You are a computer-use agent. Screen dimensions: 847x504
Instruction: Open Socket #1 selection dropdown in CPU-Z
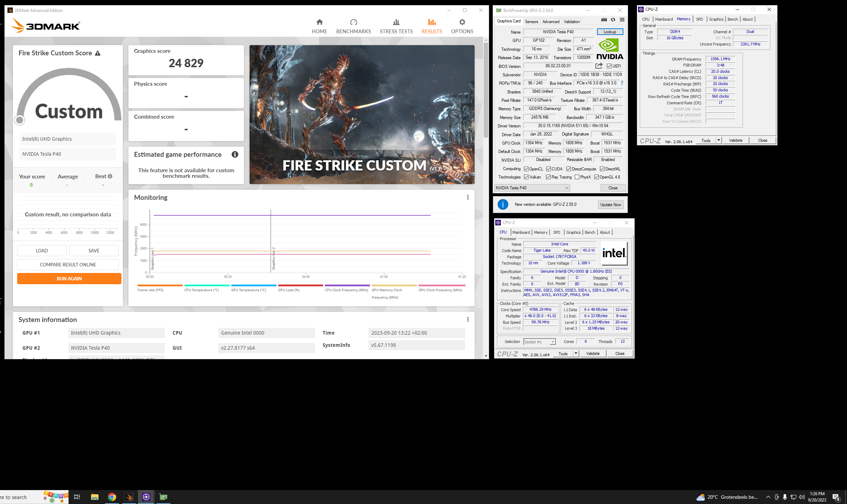point(539,342)
